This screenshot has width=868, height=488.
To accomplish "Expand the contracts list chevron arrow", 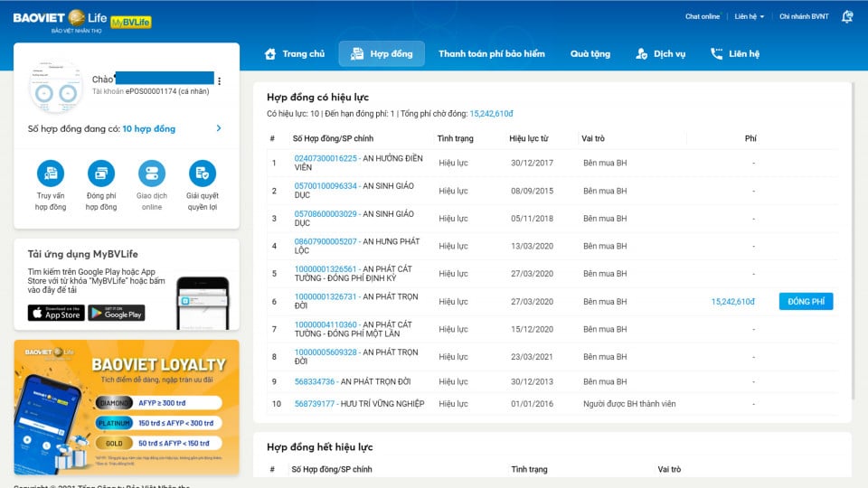I will click(219, 128).
